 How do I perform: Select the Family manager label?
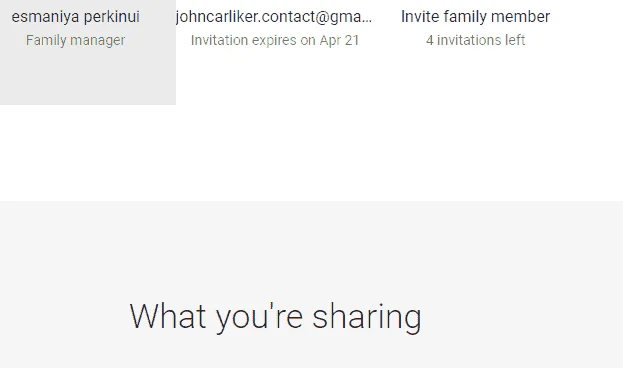75,40
